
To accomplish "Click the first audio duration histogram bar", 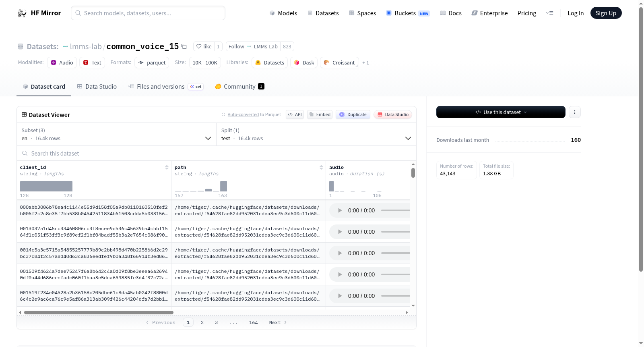I will pyautogui.click(x=332, y=186).
